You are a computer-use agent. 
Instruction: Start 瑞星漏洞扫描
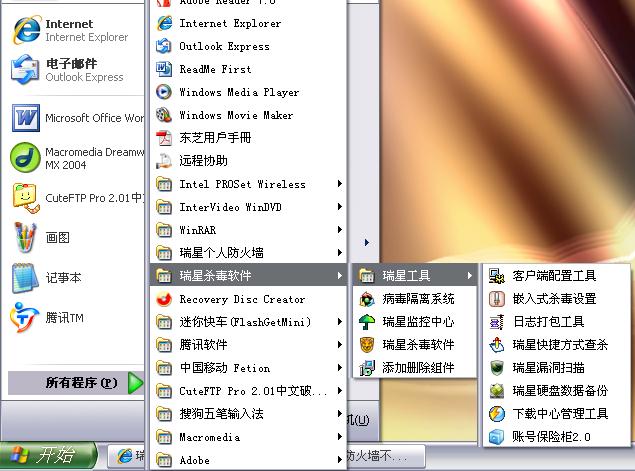pyautogui.click(x=557, y=368)
